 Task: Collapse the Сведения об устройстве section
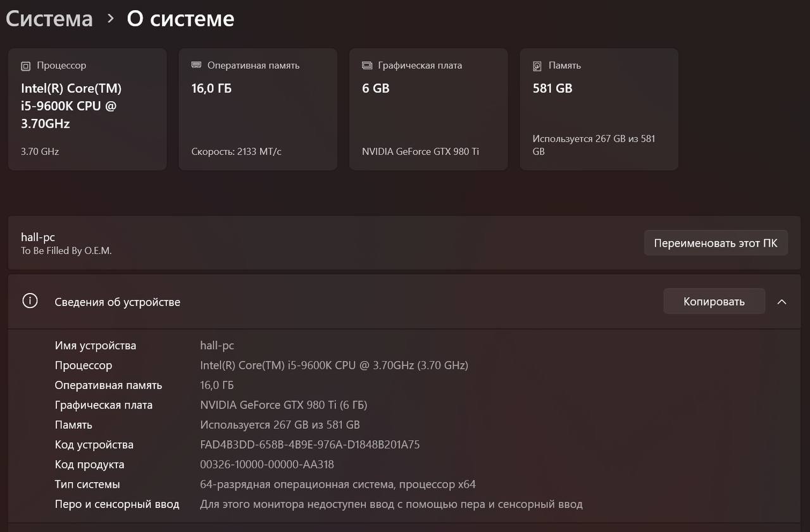pyautogui.click(x=782, y=302)
